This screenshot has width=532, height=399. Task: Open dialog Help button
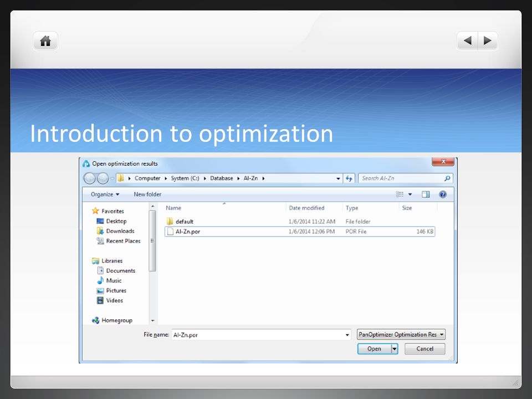(442, 195)
